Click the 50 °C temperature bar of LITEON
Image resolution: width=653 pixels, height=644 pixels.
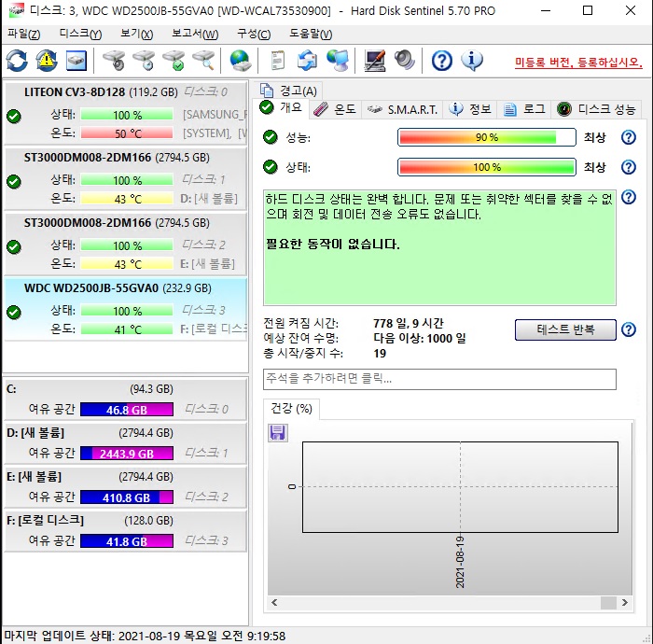[127, 133]
